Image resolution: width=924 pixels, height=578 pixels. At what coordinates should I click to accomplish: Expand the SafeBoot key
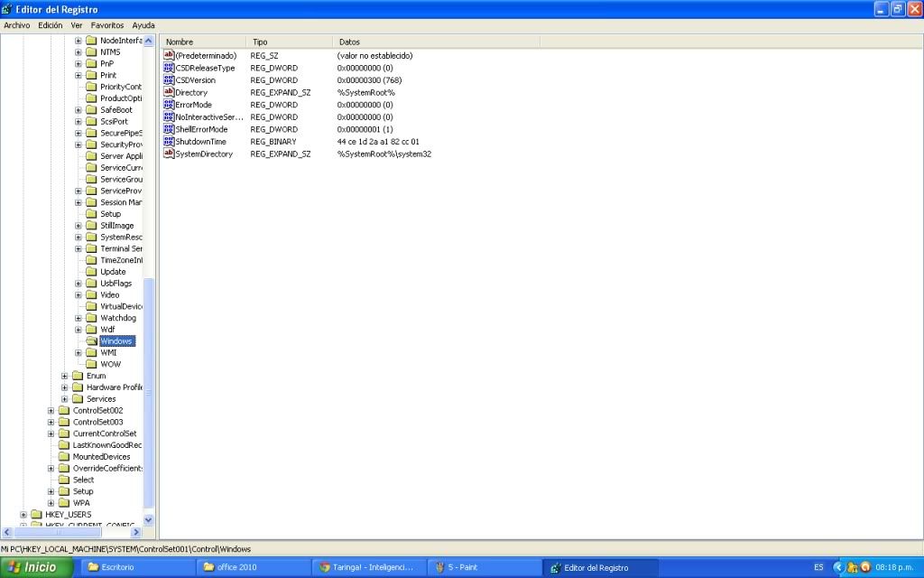click(79, 110)
